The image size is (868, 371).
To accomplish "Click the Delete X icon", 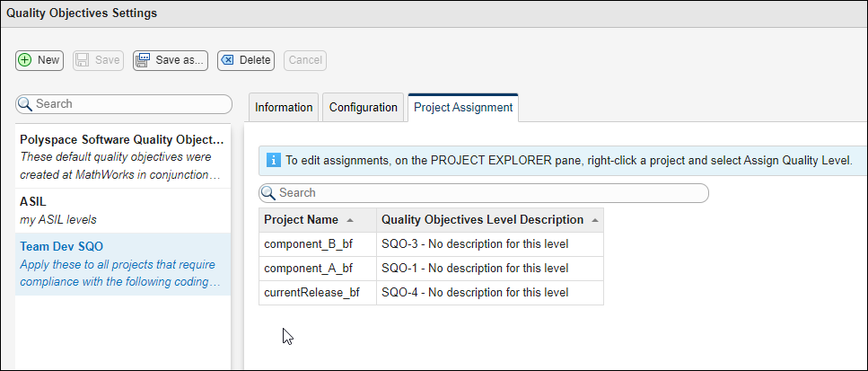I will point(228,60).
